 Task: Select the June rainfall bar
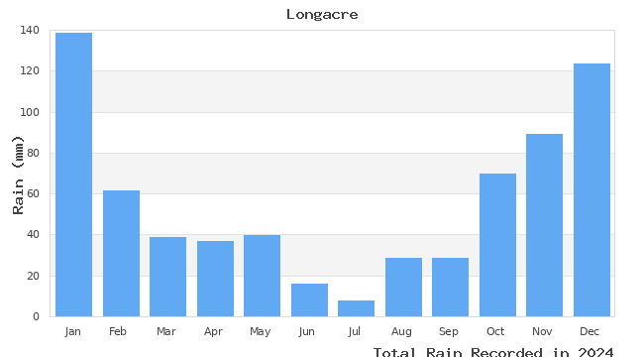[310, 300]
